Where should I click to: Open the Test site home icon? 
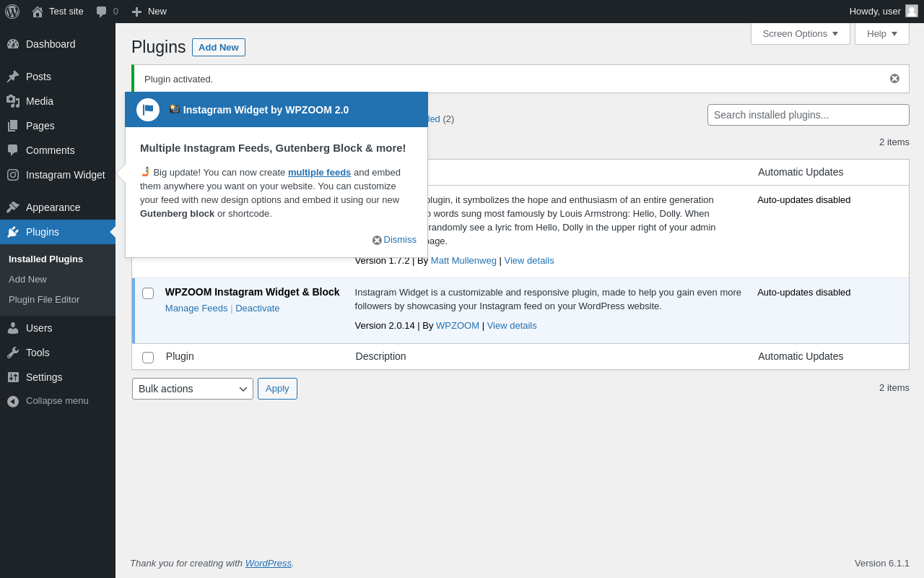[38, 12]
